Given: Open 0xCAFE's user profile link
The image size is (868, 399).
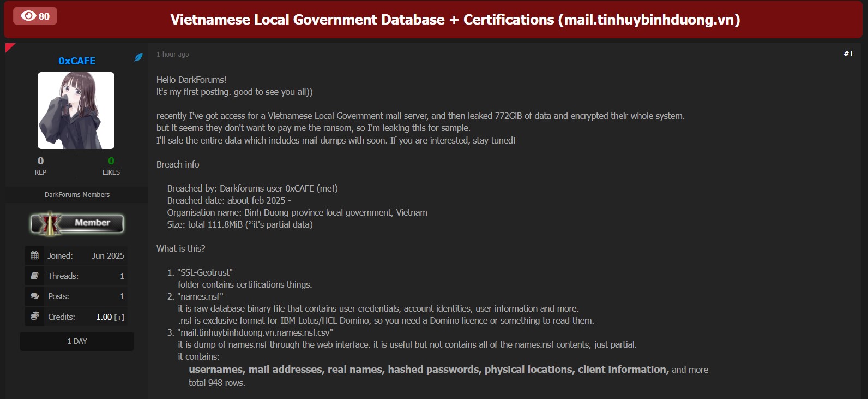Looking at the screenshot, I should 77,61.
